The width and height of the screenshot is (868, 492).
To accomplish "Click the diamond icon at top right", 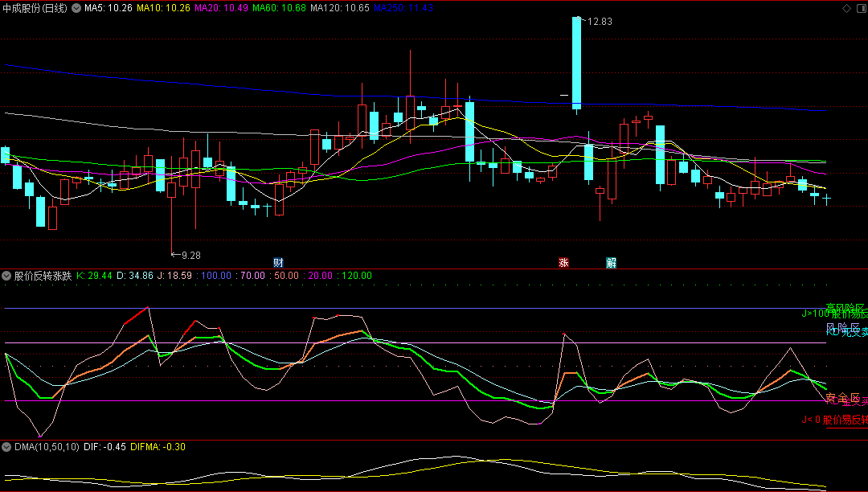I will [845, 8].
